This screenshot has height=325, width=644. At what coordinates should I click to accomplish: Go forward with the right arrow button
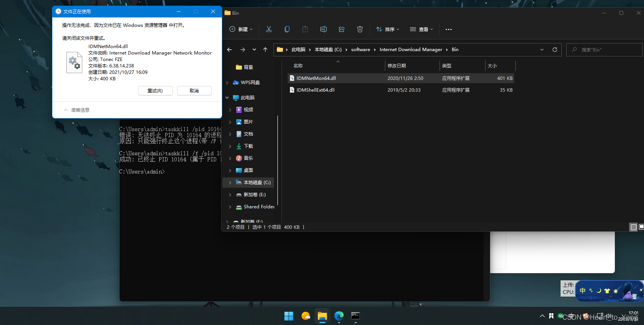tap(243, 50)
